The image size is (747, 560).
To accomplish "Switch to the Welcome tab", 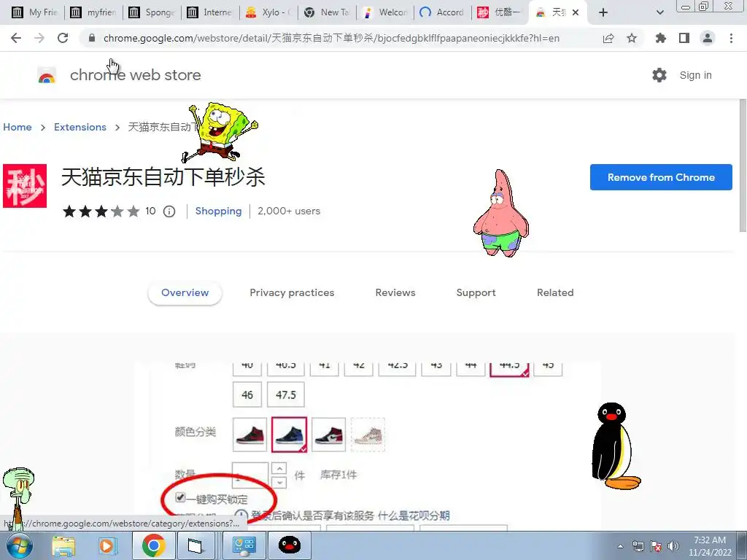I will [386, 12].
